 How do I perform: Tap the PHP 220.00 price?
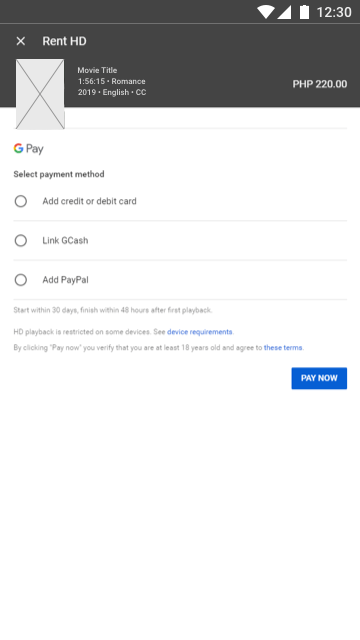click(x=320, y=84)
